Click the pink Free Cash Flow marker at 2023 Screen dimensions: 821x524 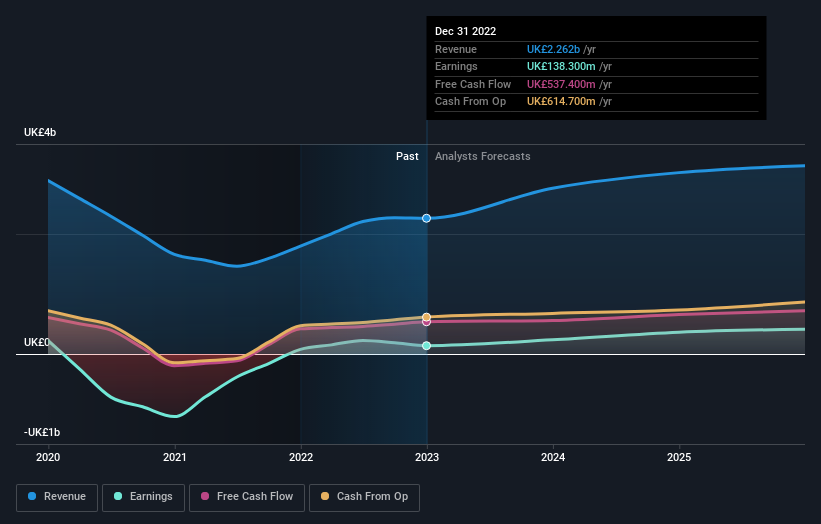click(x=427, y=322)
